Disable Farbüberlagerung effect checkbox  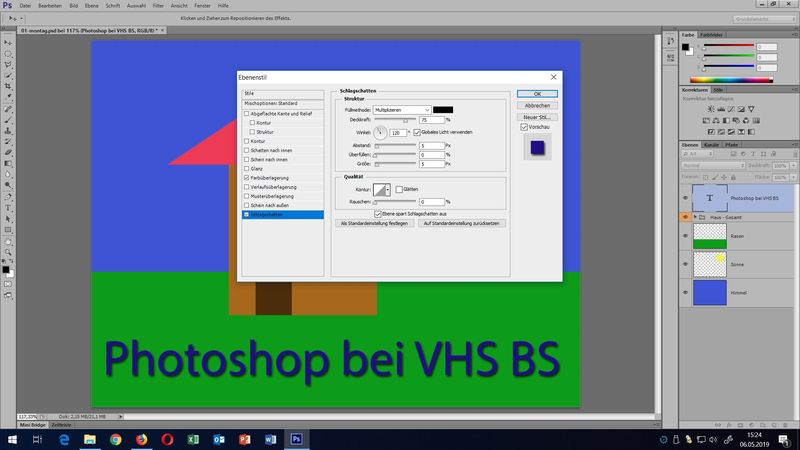(246, 178)
